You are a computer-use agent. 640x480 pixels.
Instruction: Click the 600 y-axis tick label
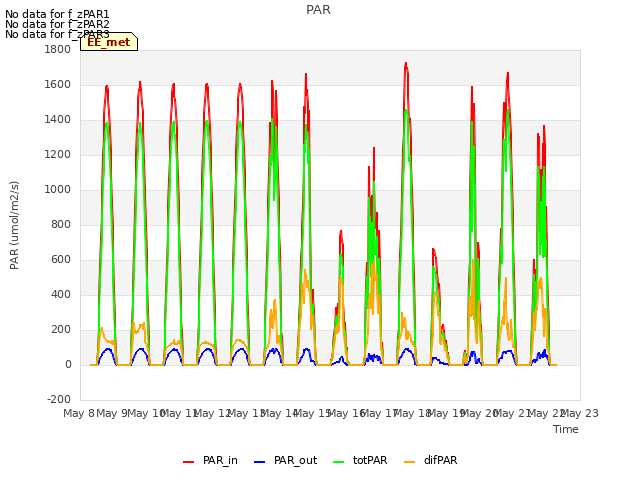(x=61, y=260)
